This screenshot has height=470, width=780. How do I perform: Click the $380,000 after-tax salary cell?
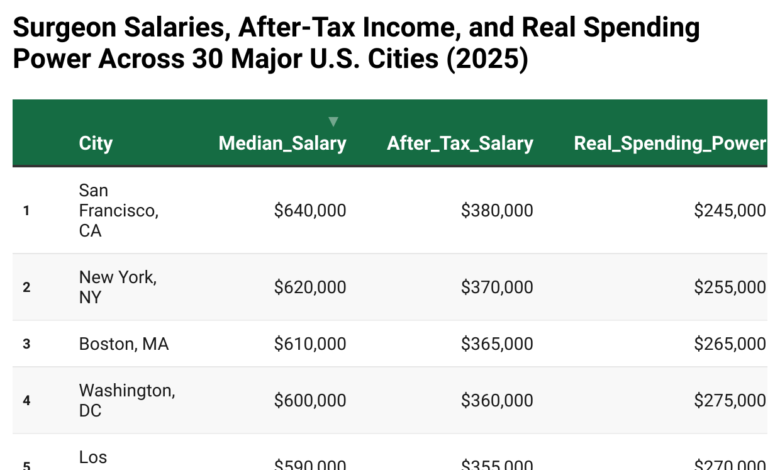click(x=497, y=210)
